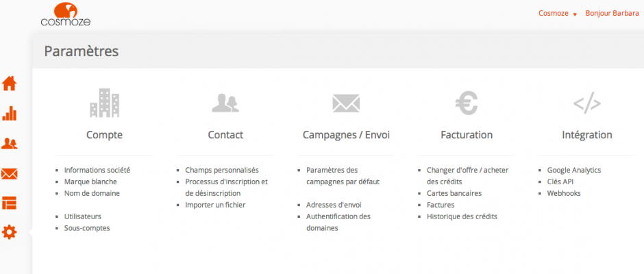Open Champs personnalisés link
This screenshot has height=274, width=644.
(221, 170)
